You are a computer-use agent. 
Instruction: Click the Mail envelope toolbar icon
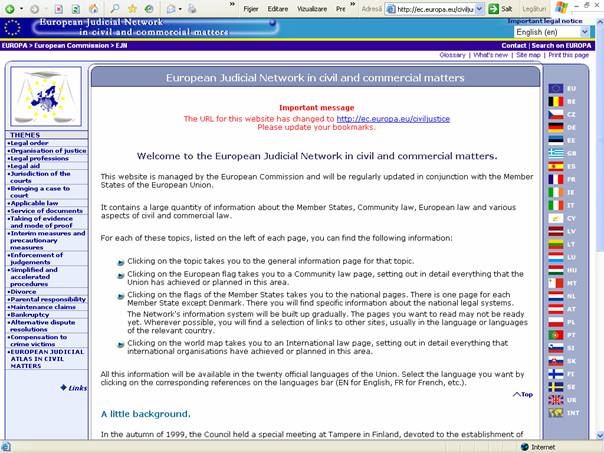coord(171,8)
